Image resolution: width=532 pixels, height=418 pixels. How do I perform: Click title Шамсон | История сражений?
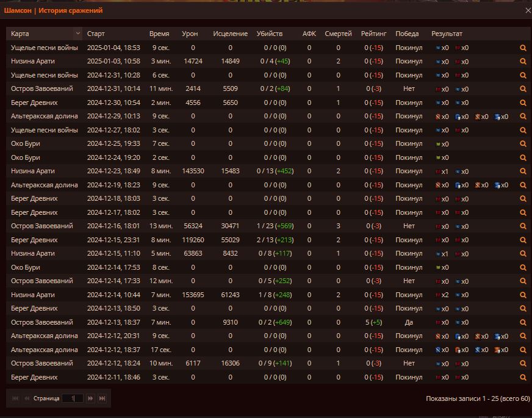pos(53,10)
